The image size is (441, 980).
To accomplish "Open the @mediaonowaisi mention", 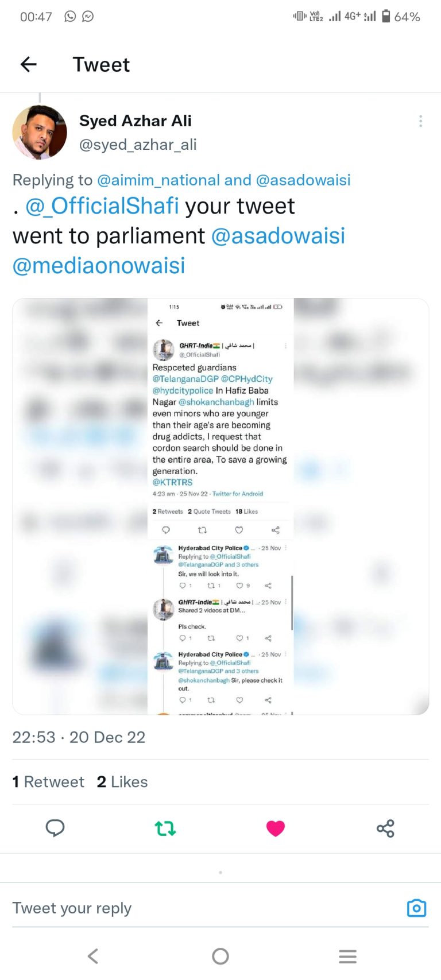I will pyautogui.click(x=99, y=265).
